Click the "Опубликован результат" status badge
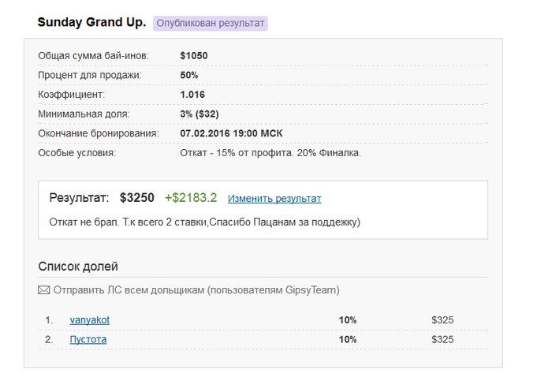 coord(211,24)
